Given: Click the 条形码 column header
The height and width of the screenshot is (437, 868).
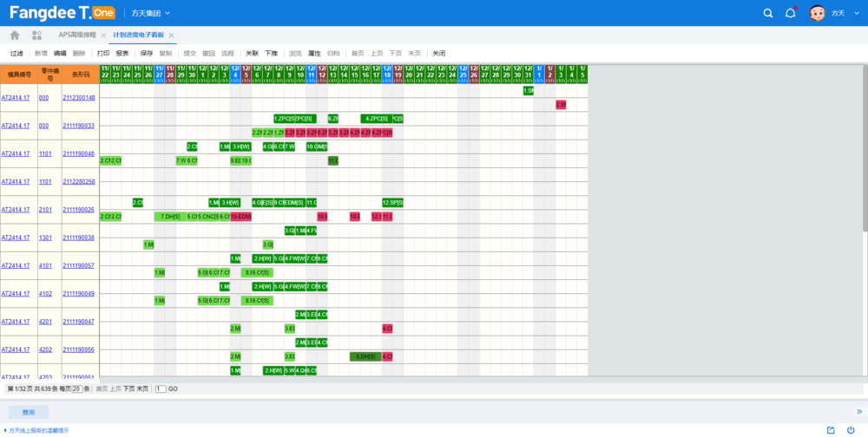Looking at the screenshot, I should [81, 74].
